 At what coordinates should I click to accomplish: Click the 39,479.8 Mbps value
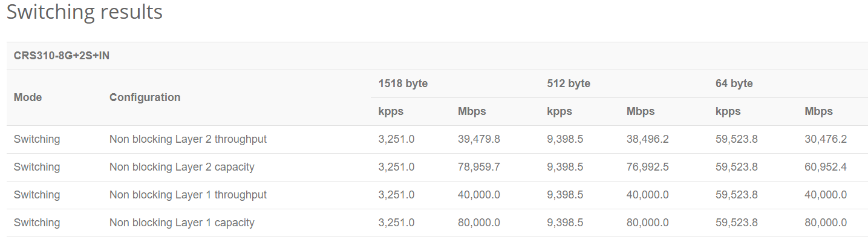pyautogui.click(x=479, y=139)
